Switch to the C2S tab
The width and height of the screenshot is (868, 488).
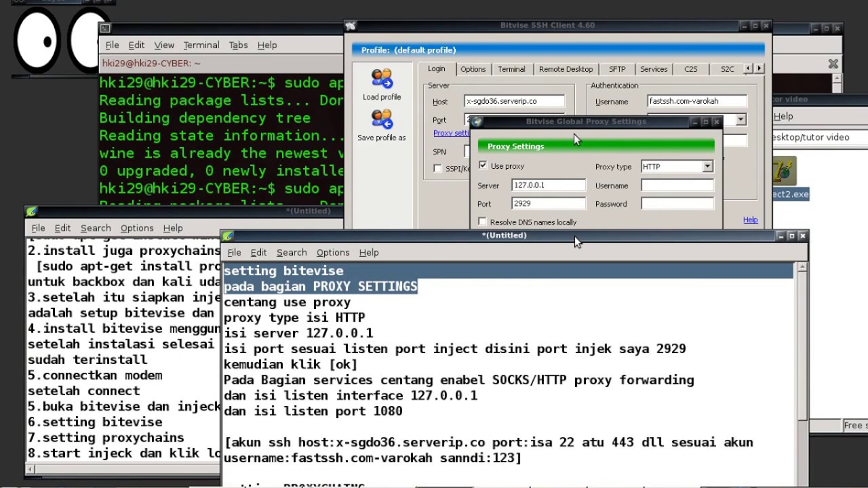pos(690,69)
